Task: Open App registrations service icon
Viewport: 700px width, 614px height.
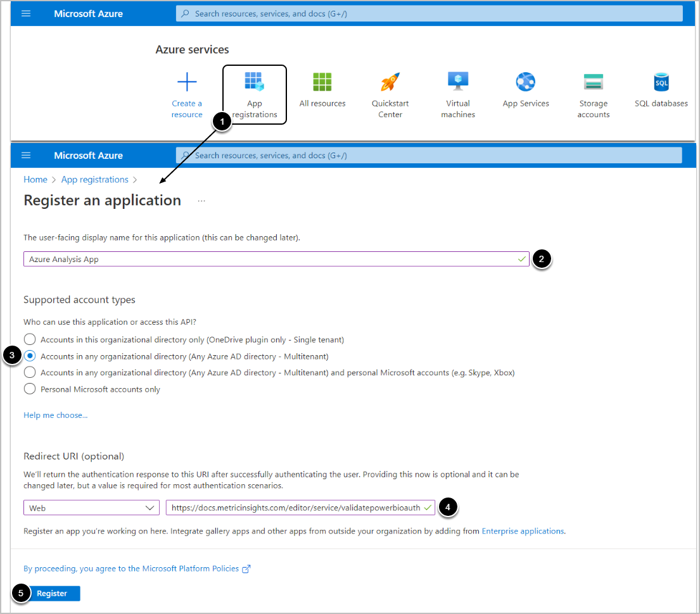Action: coord(255,82)
